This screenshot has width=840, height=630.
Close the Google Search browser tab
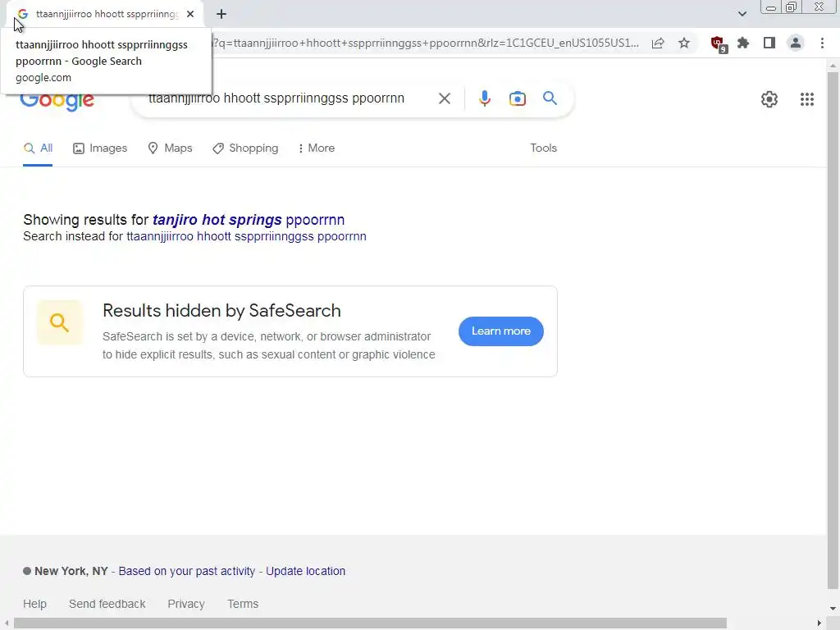[x=190, y=14]
